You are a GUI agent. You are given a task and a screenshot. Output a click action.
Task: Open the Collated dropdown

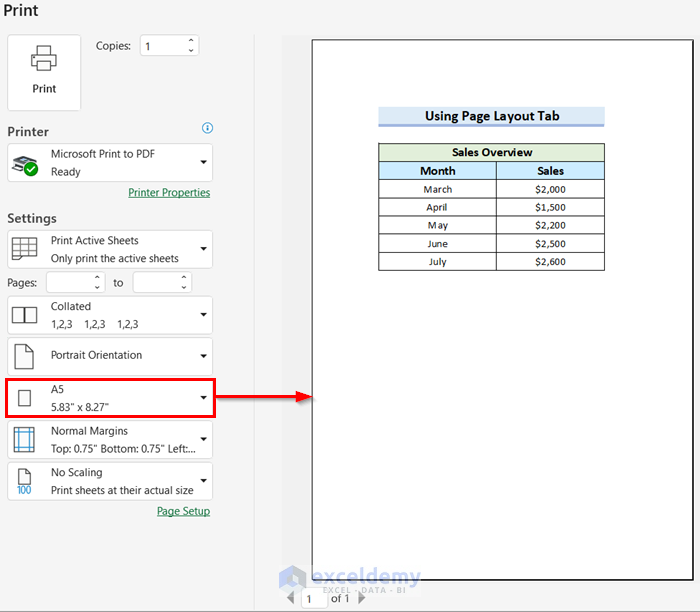[110, 315]
